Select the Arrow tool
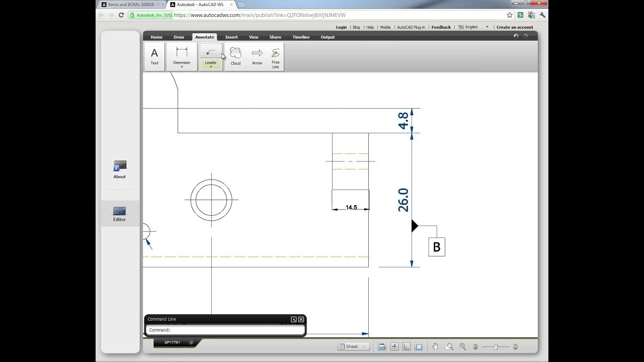 (257, 57)
